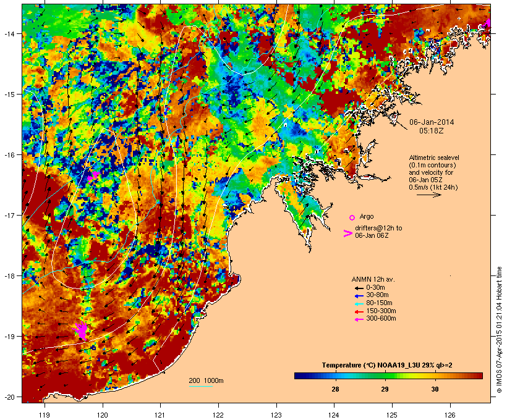Click the -19 latitude axis label
The height and width of the screenshot is (420, 507).
(9, 337)
